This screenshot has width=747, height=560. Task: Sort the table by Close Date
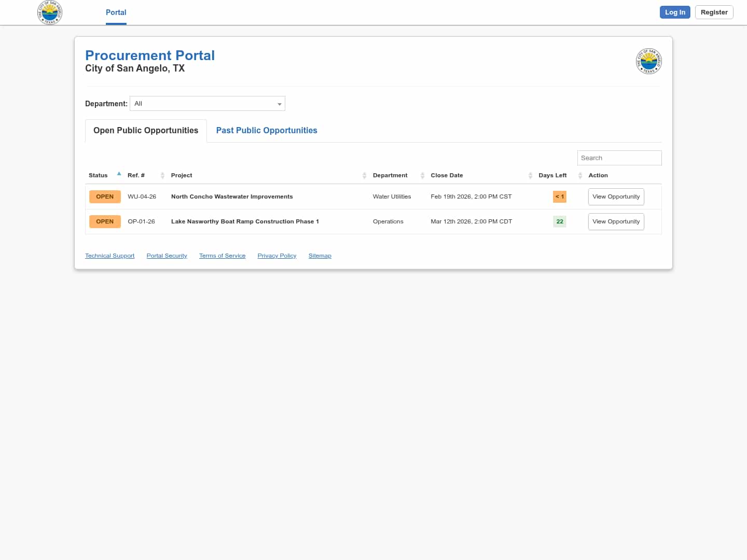530,175
